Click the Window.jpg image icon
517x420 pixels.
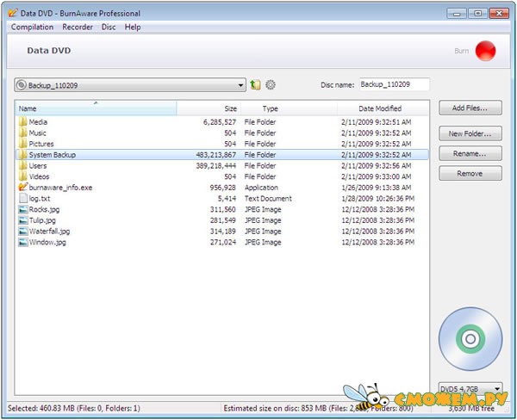23,243
